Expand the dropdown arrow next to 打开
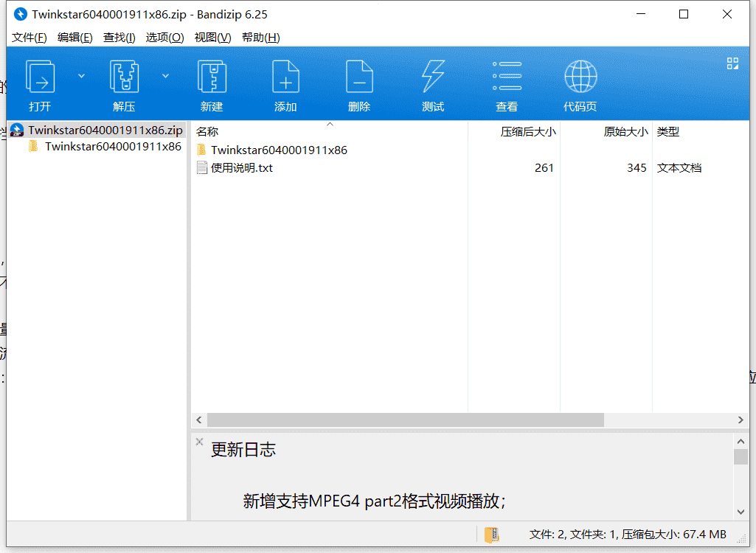This screenshot has height=553, width=756. pyautogui.click(x=81, y=76)
